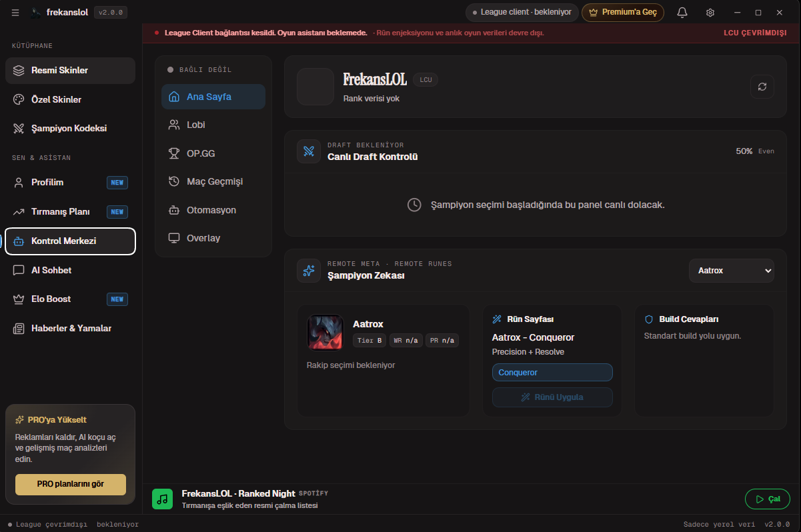Image resolution: width=801 pixels, height=532 pixels.
Task: Switch to OP.GG tab
Action: pyautogui.click(x=213, y=153)
